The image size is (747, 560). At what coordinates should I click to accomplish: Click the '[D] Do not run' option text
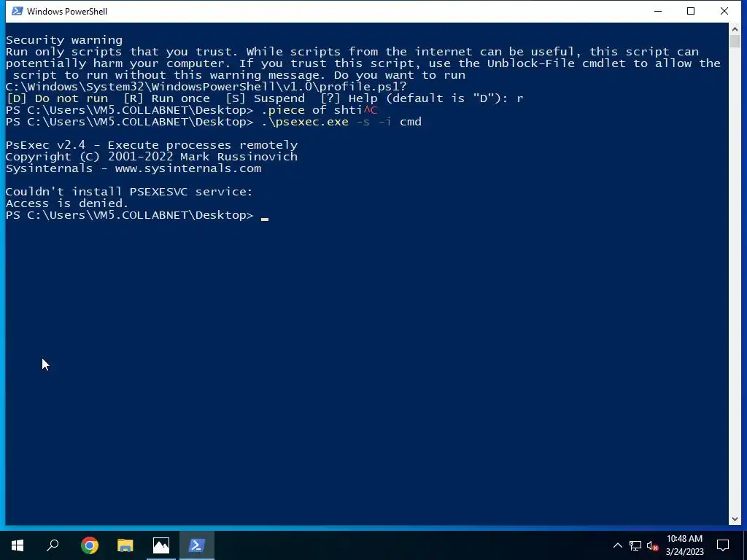point(57,98)
